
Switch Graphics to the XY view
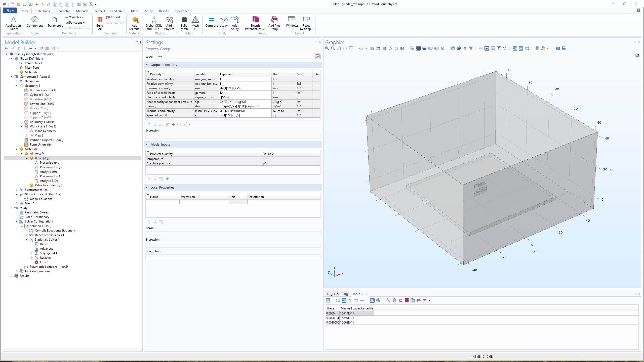click(372, 48)
